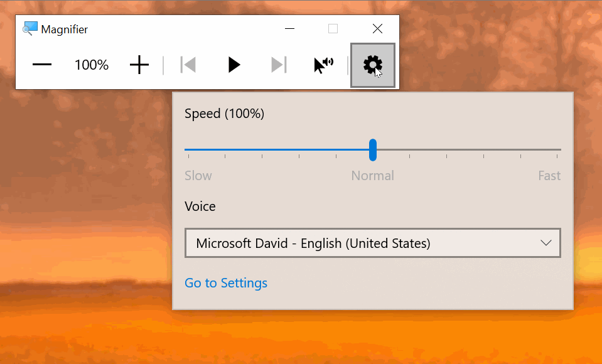Close the Magnifier window
The height and width of the screenshot is (364, 602).
(377, 29)
